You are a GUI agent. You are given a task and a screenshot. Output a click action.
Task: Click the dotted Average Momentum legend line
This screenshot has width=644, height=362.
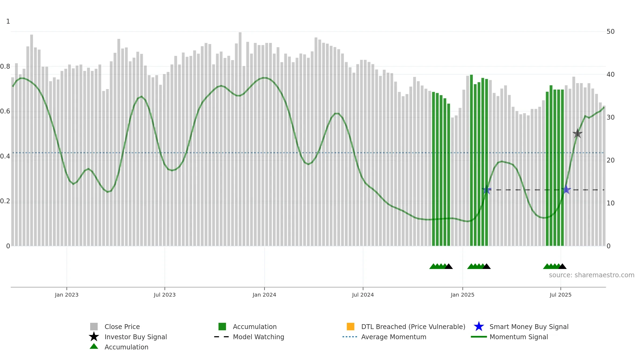coord(350,337)
